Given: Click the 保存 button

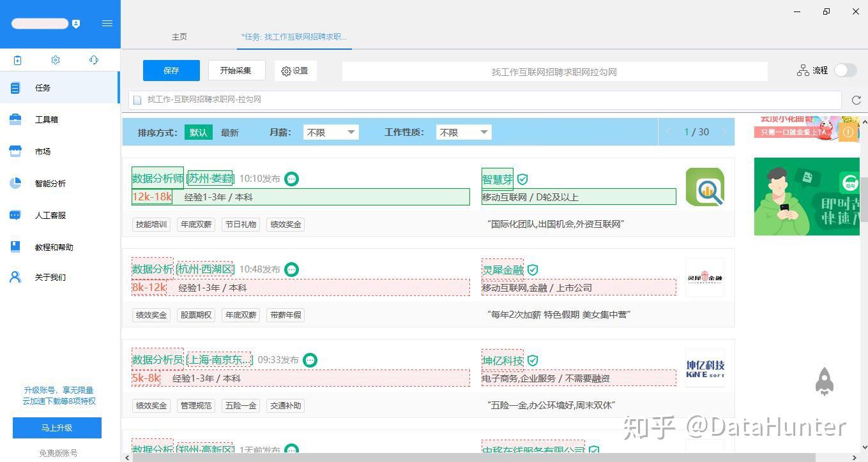Looking at the screenshot, I should 171,71.
